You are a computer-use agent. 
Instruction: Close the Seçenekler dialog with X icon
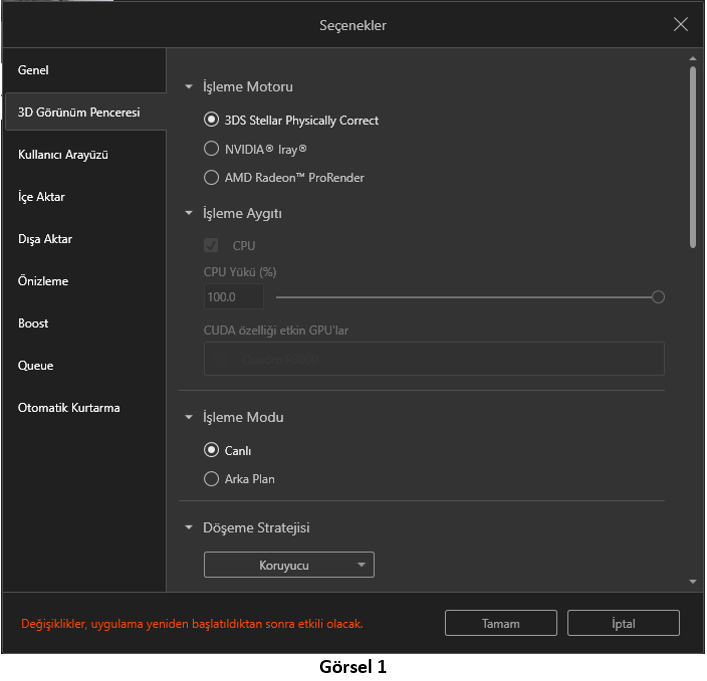click(x=681, y=25)
